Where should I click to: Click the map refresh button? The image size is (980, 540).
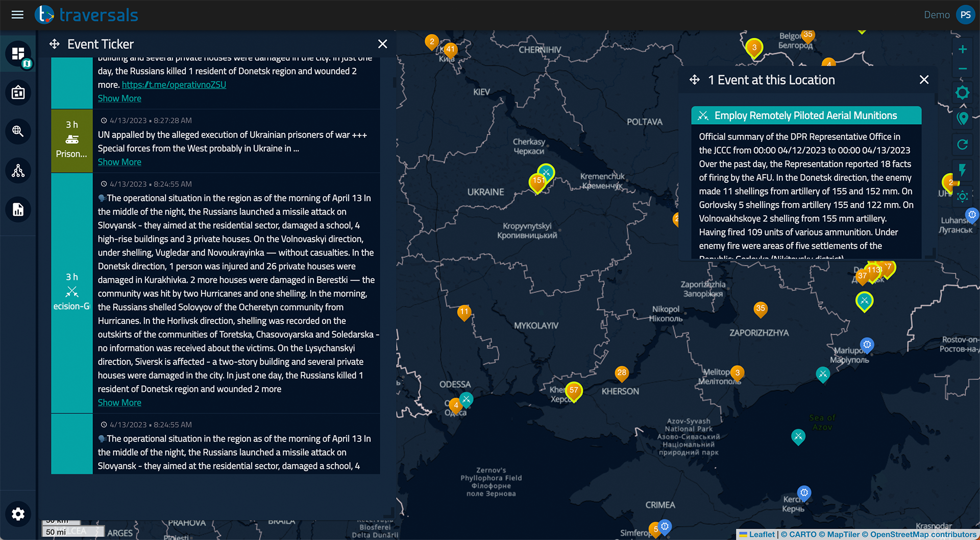(x=962, y=145)
